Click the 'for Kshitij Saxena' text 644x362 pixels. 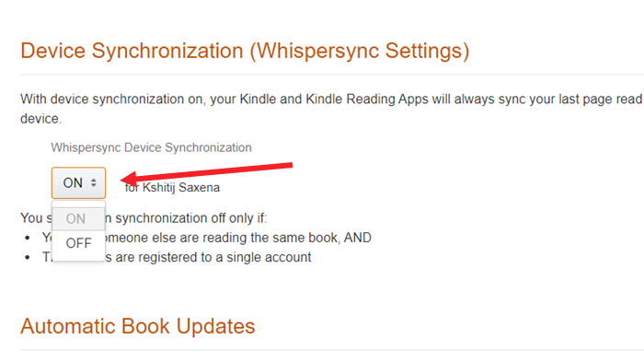click(x=172, y=188)
